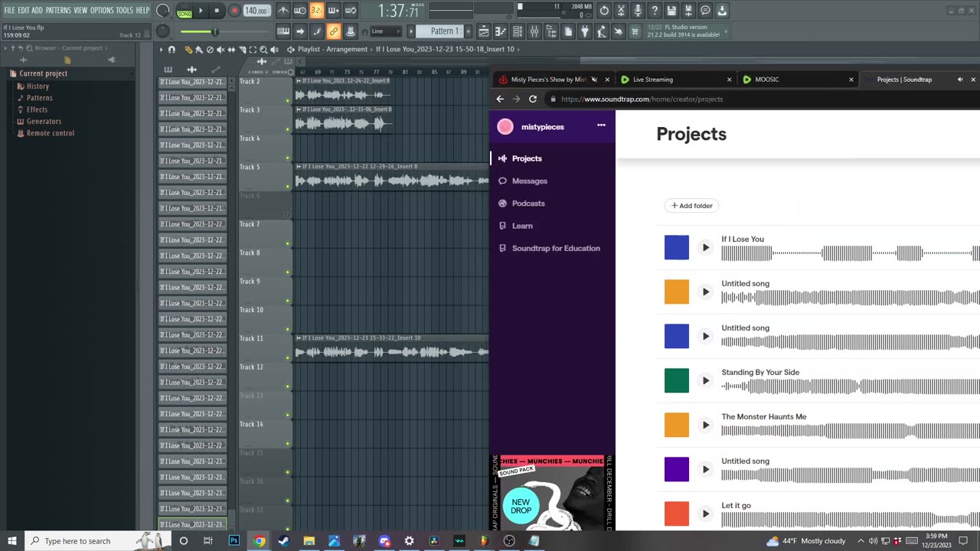Open the FL Studio content shop cart icon
This screenshot has height=551, width=980.
tap(634, 31)
